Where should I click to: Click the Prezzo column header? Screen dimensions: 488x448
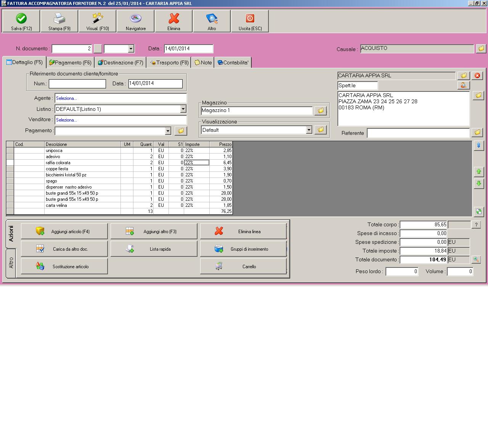[221, 144]
